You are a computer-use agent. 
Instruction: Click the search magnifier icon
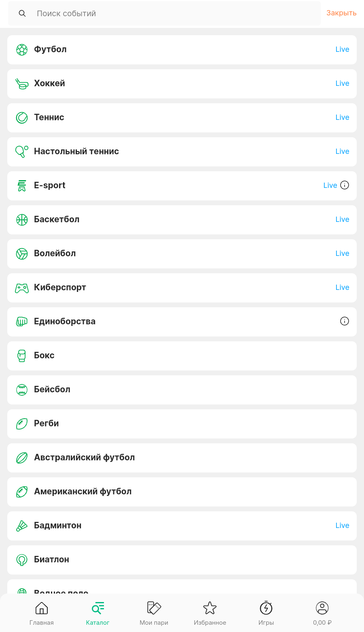(x=22, y=14)
